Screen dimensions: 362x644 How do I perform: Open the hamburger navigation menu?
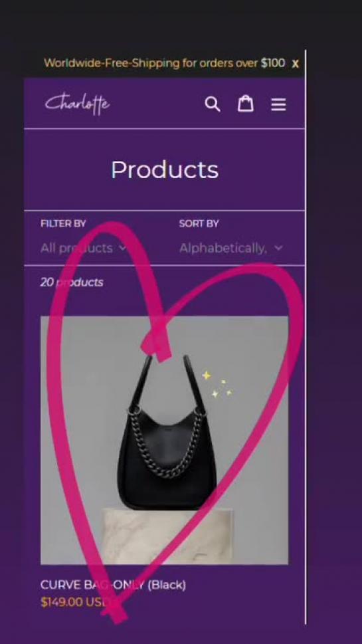pos(278,105)
